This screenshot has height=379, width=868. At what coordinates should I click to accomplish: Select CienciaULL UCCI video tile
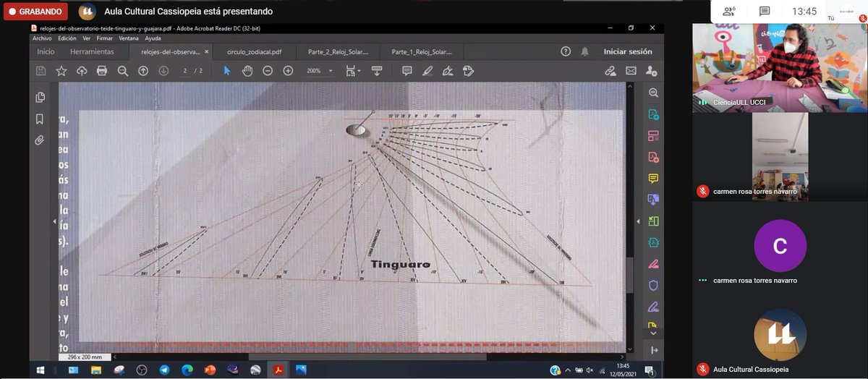coord(780,67)
